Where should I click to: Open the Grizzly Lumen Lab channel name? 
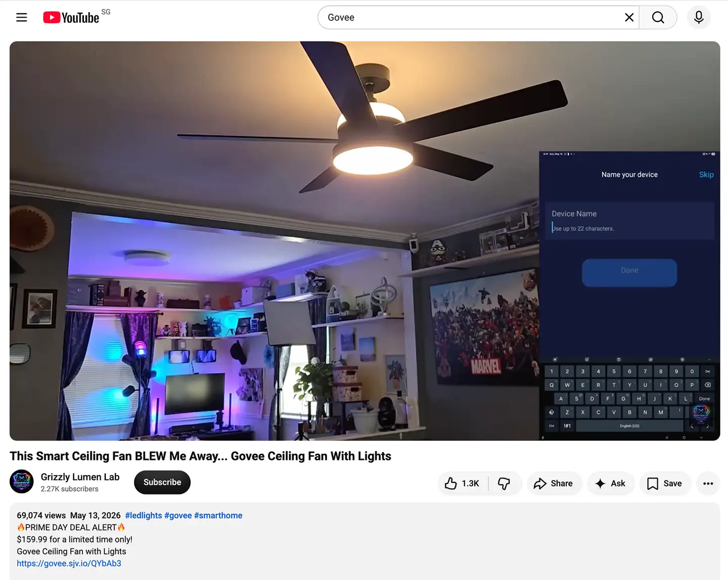click(x=80, y=477)
